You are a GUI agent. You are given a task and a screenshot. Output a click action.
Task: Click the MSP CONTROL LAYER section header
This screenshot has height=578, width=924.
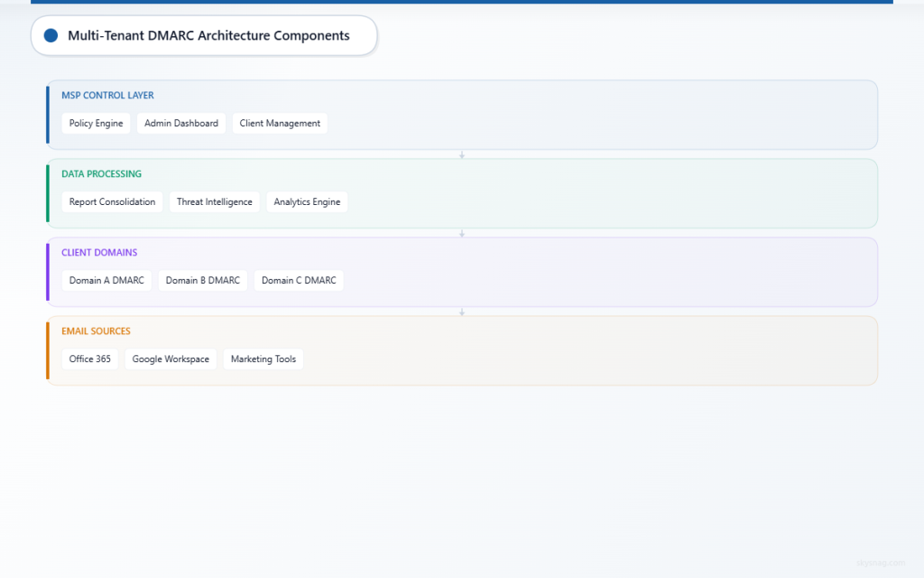pos(107,95)
